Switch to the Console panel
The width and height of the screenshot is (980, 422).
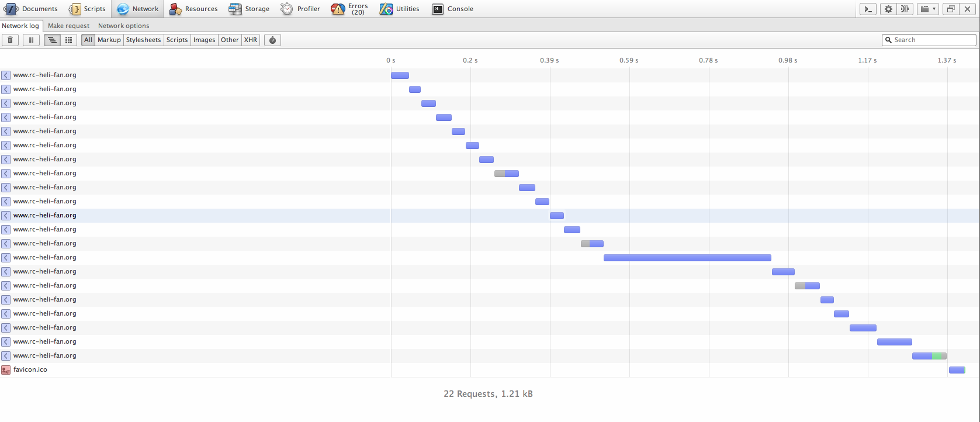[453, 9]
